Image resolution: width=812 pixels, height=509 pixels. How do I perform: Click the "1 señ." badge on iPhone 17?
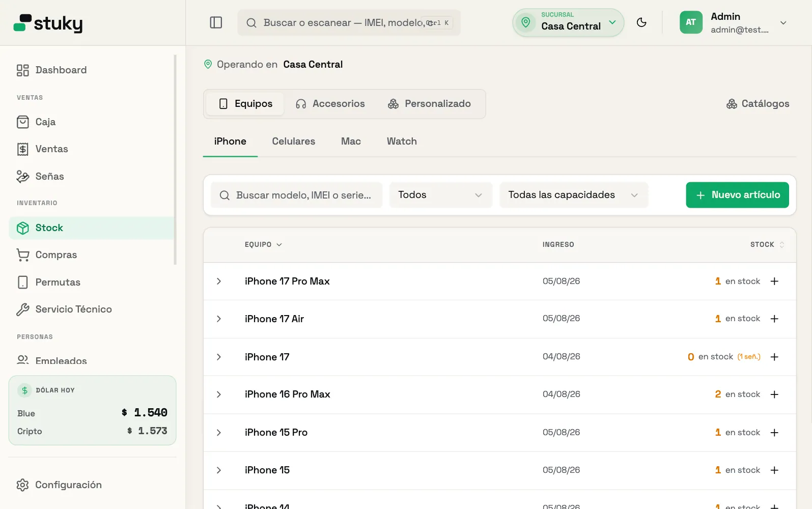click(749, 357)
